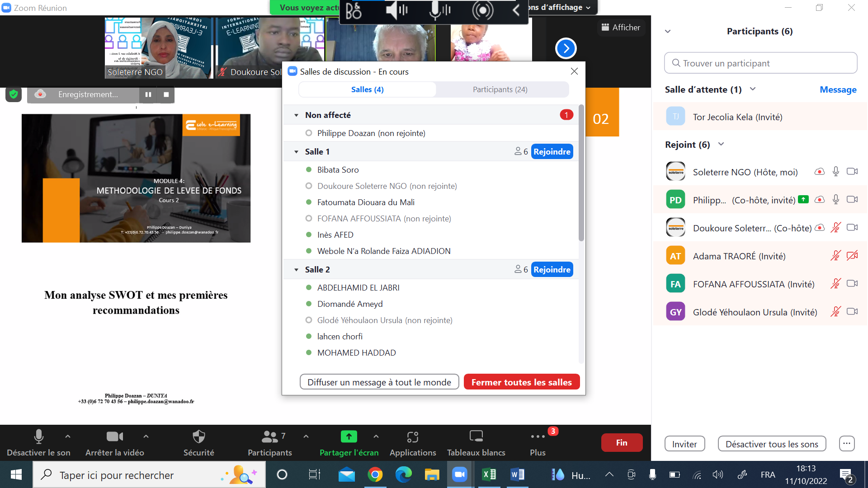Open Mail app from taskbar
Image resolution: width=868 pixels, height=488 pixels.
click(x=347, y=474)
